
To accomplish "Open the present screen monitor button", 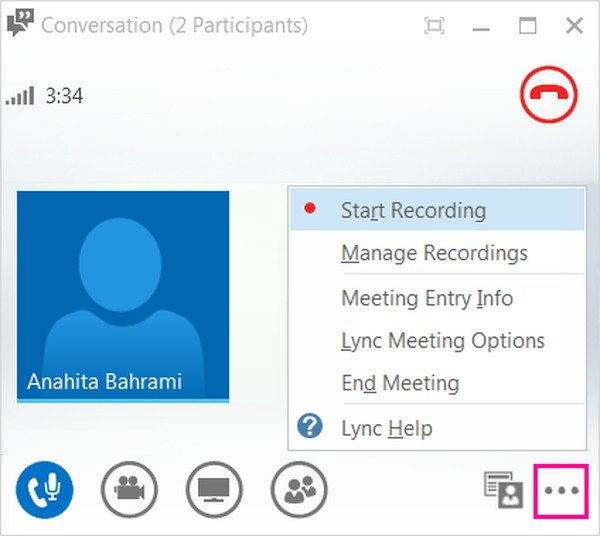I will [x=214, y=491].
